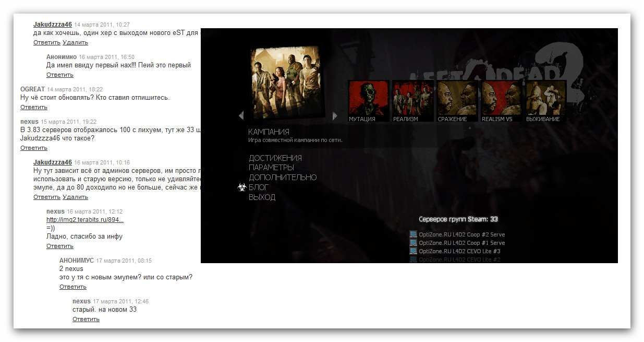This screenshot has width=644, height=342.
Task: Click the left arrow beside the campaign picture
Action: [241, 115]
